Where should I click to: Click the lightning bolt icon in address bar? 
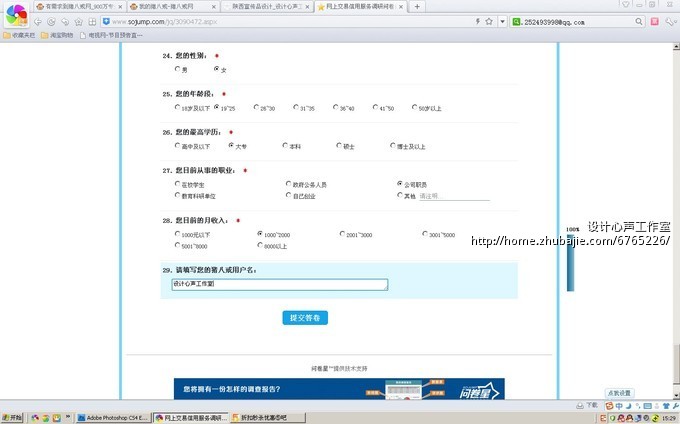478,21
